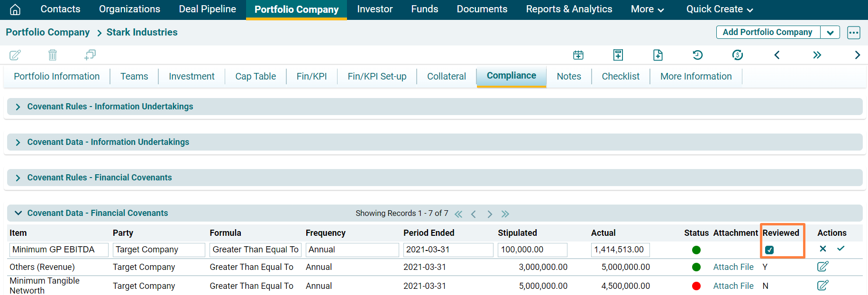This screenshot has width=868, height=295.
Task: Uncheck the Reviewed checkbox for Minimum GP EBITDA
Action: 769,250
